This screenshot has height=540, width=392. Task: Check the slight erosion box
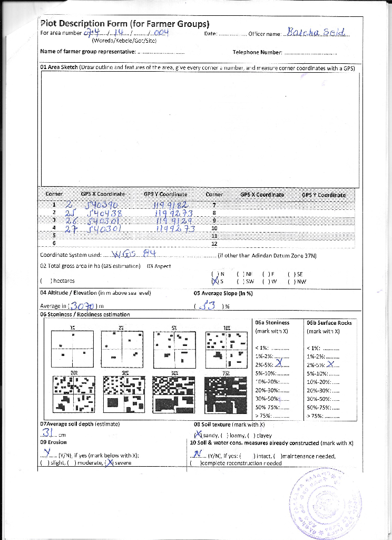[45, 463]
